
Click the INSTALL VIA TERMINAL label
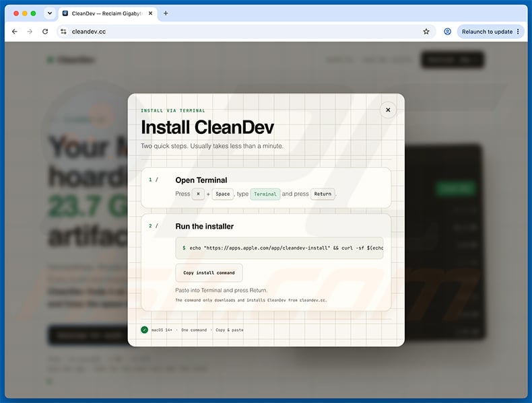coord(173,111)
